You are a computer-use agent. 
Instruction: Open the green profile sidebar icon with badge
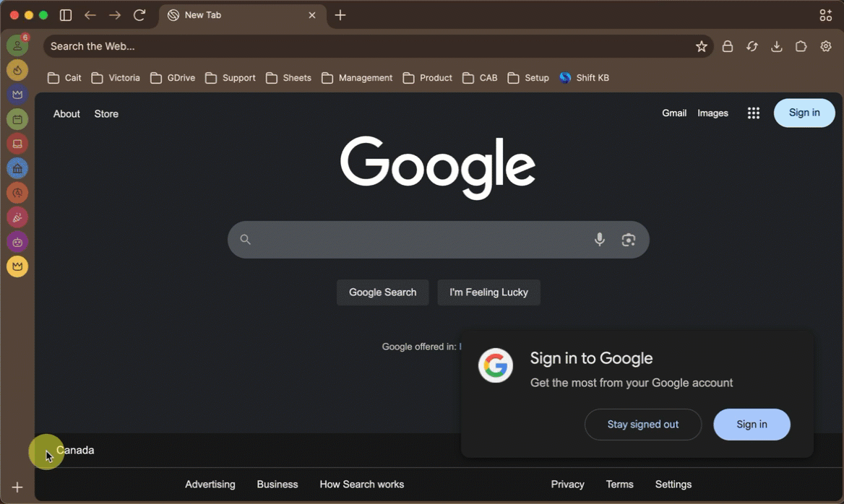(x=17, y=45)
